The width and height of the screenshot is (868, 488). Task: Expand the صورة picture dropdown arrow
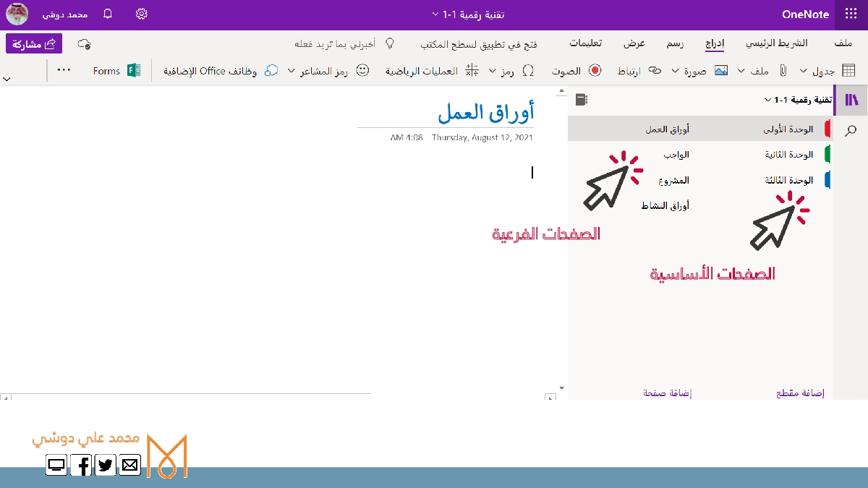click(x=675, y=71)
